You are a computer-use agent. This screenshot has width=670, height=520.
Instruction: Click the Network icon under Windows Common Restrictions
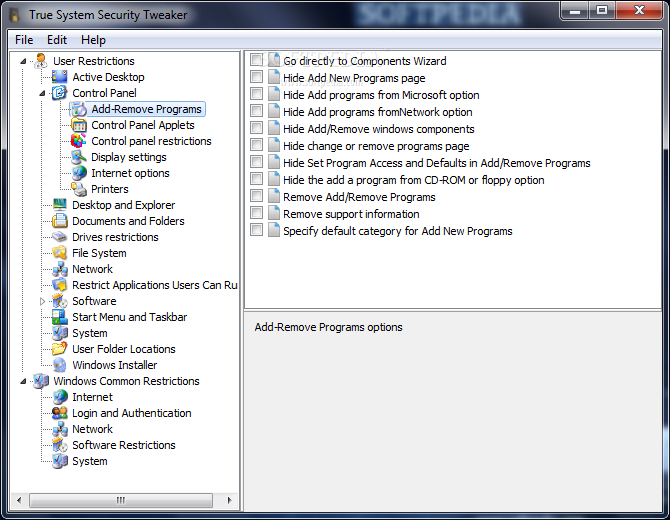pos(59,429)
